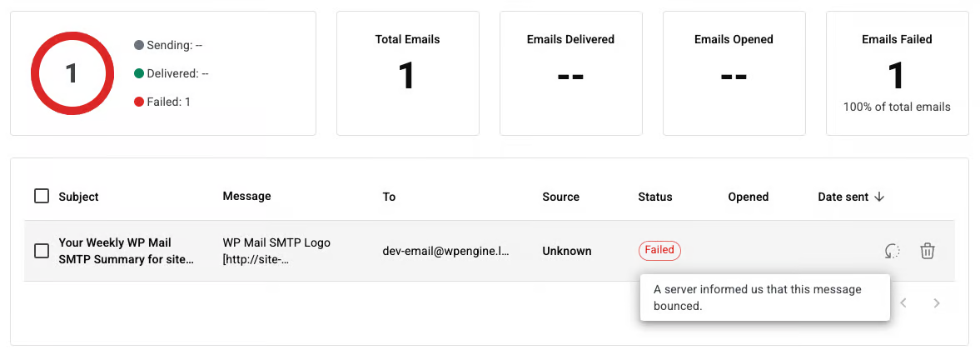
Task: Click the red Failed legend dot
Action: click(x=139, y=102)
